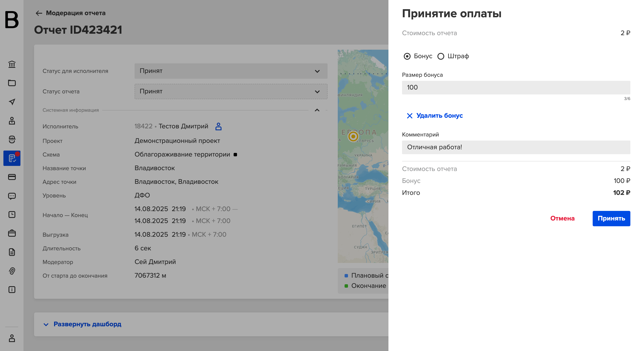The height and width of the screenshot is (351, 644).
Task: Open the Статус для исполнителя dropdown
Action: [231, 71]
